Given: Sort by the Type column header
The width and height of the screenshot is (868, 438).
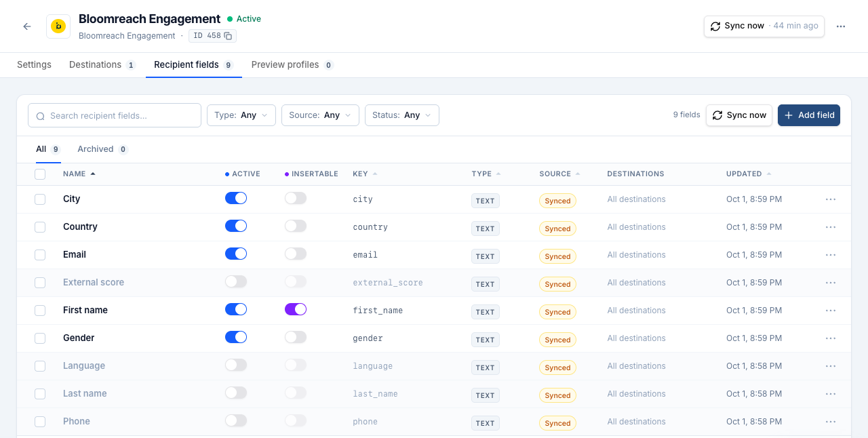Looking at the screenshot, I should pyautogui.click(x=486, y=174).
